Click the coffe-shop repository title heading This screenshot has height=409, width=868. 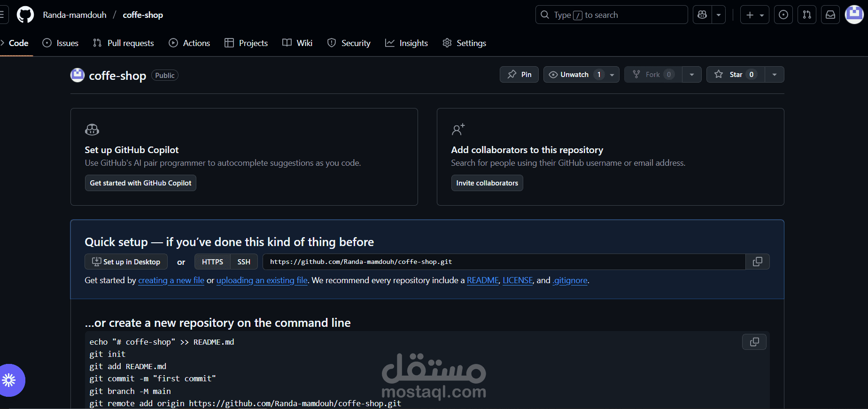pyautogui.click(x=117, y=76)
